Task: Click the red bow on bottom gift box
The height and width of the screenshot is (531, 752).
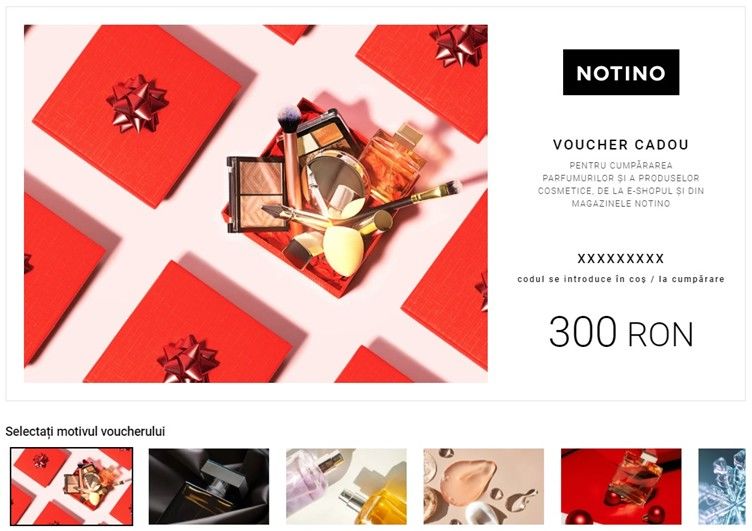Action: tap(188, 359)
